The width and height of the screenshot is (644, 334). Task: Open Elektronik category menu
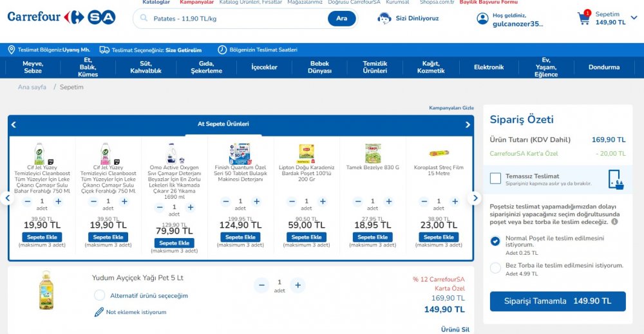pos(489,68)
